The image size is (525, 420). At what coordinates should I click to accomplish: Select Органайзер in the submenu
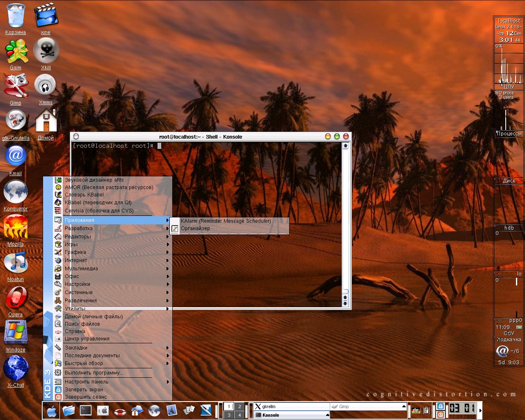pyautogui.click(x=230, y=228)
